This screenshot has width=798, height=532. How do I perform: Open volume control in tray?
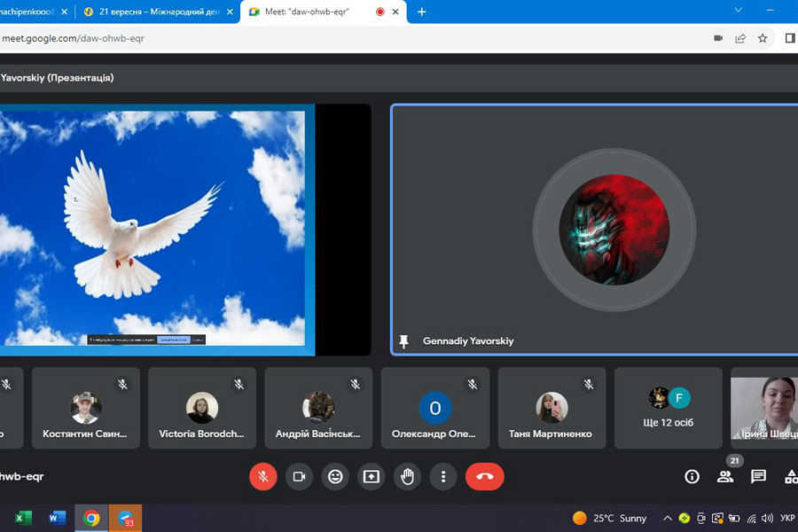[767, 518]
